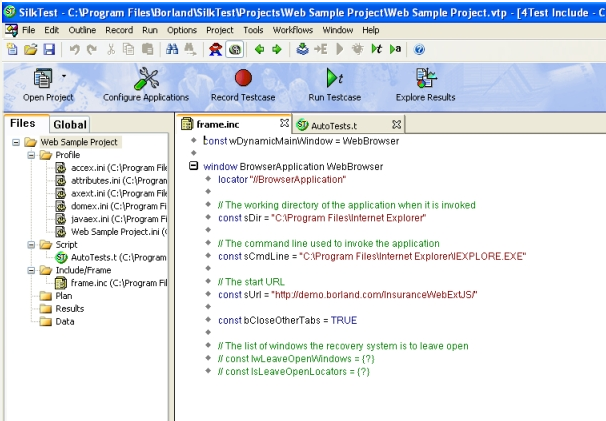Select frame.inc under Include/Frame folder
This screenshot has width=606, height=421.
coord(111,283)
